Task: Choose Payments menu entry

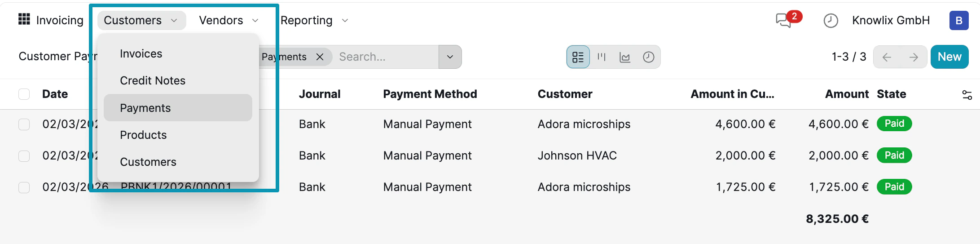Action: (x=178, y=108)
